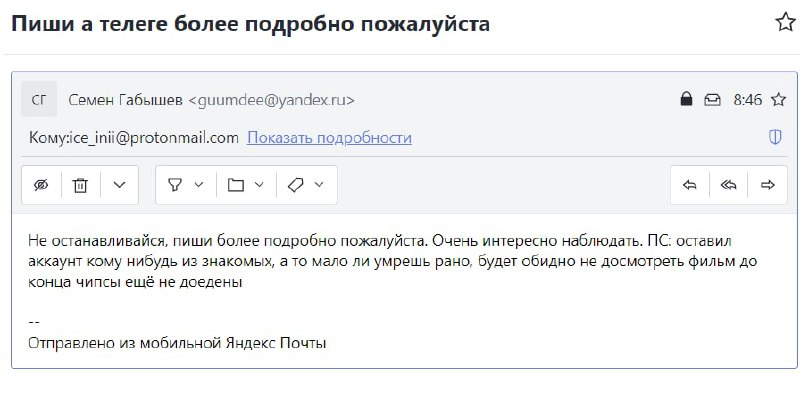
Task: Click the inbox location icon
Action: [712, 100]
